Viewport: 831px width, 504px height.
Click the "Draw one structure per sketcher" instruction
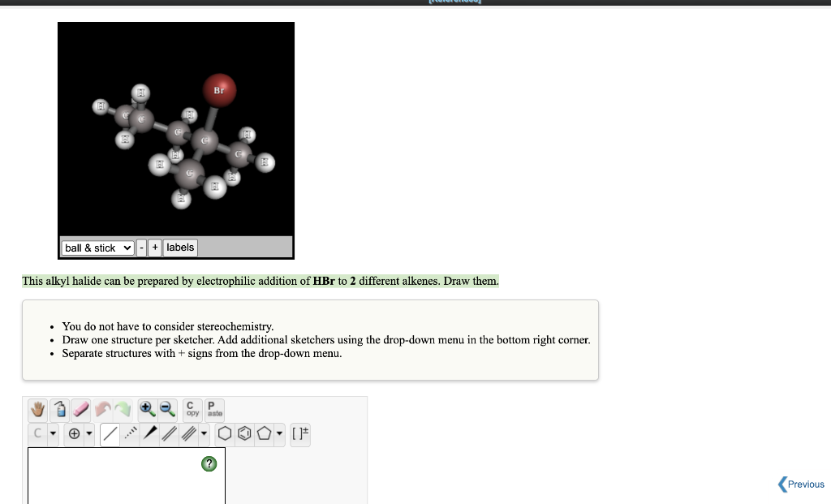326,340
